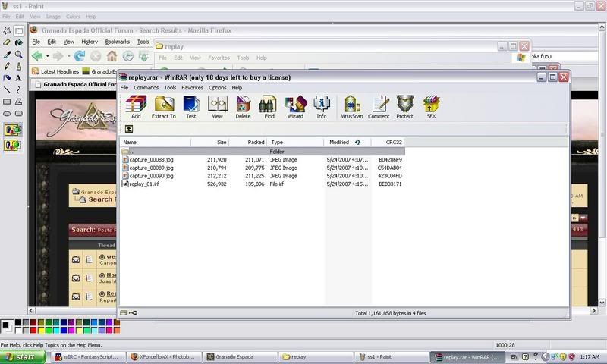This screenshot has height=364, width=607.
Task: Click the SFX icon in WinRAR toolbar
Action: (431, 107)
